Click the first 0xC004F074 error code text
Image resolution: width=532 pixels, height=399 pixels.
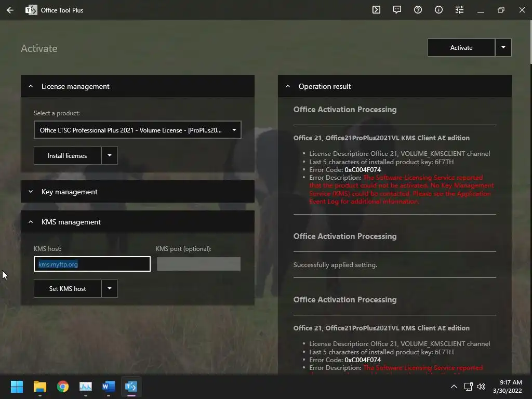[362, 170]
